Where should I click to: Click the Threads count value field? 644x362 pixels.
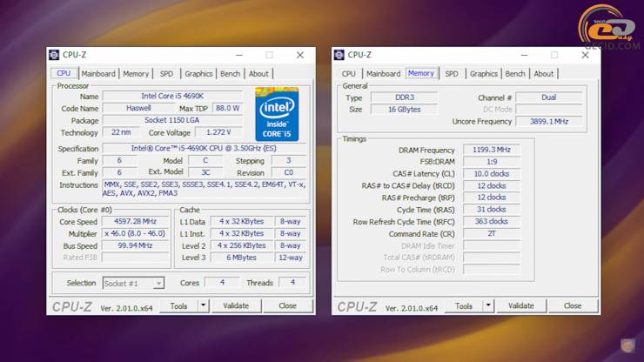coord(292,282)
